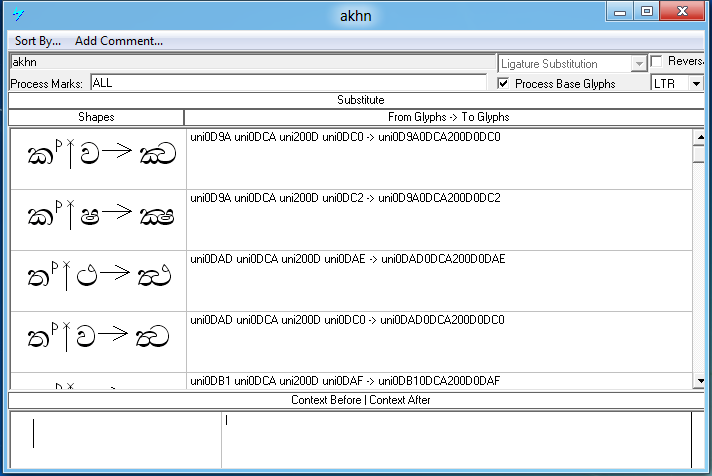Click in the Context After text area
The image size is (712, 476).
[456, 439]
